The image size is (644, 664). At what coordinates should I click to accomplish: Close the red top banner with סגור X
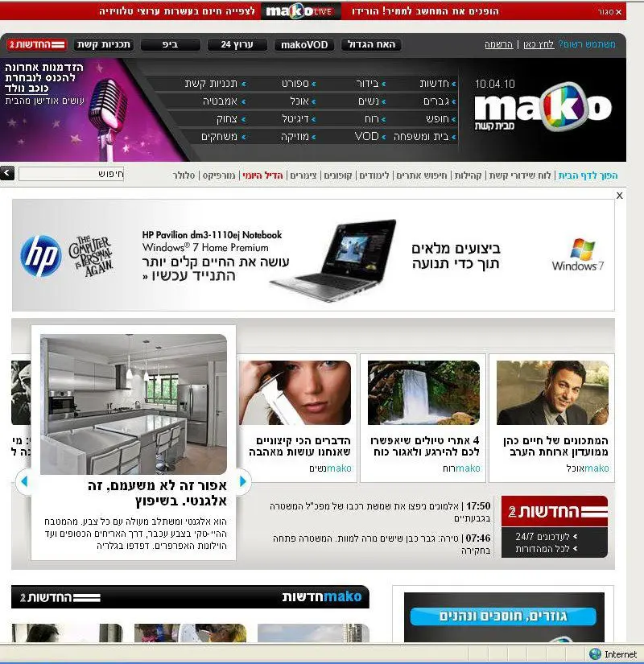pyautogui.click(x=610, y=12)
